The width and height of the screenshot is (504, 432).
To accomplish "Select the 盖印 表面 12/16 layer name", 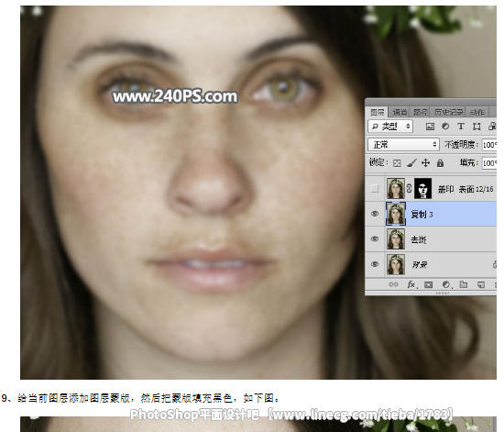I will 466,189.
